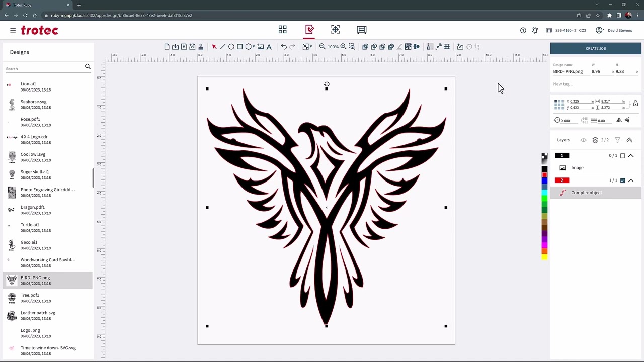Screen dimensions: 644x362
Task: Open the polygon tool dropdown arrow
Action: [253, 47]
